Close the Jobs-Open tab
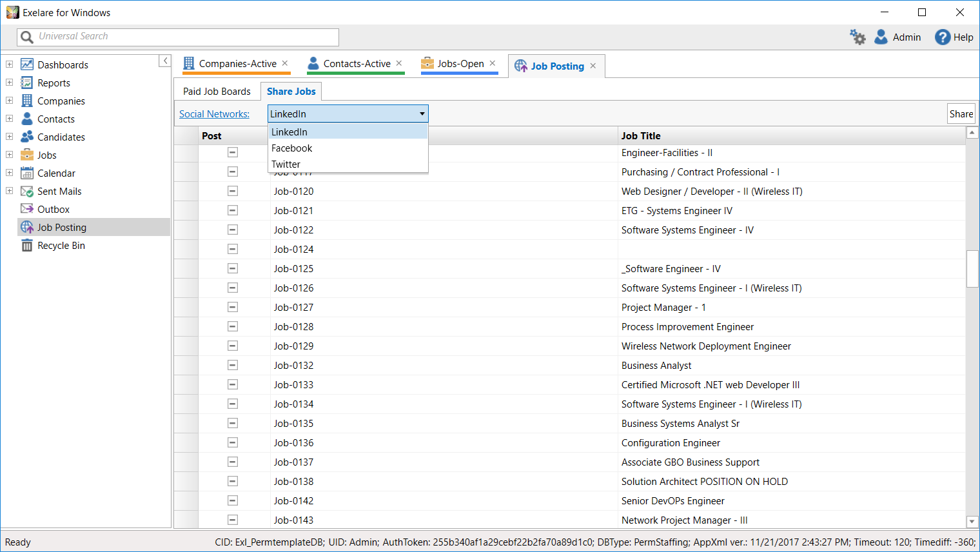The image size is (980, 552). (493, 63)
